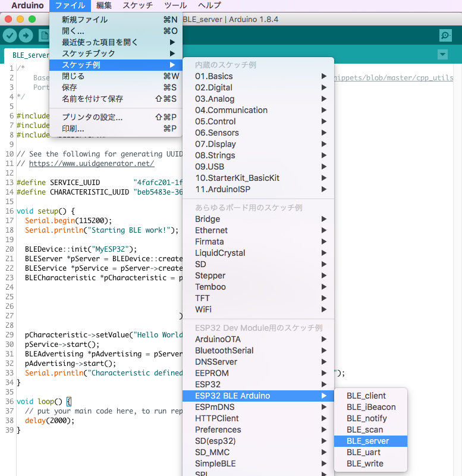Choose 開く... from the file menu
Screen dimensions: 462x476
116,31
